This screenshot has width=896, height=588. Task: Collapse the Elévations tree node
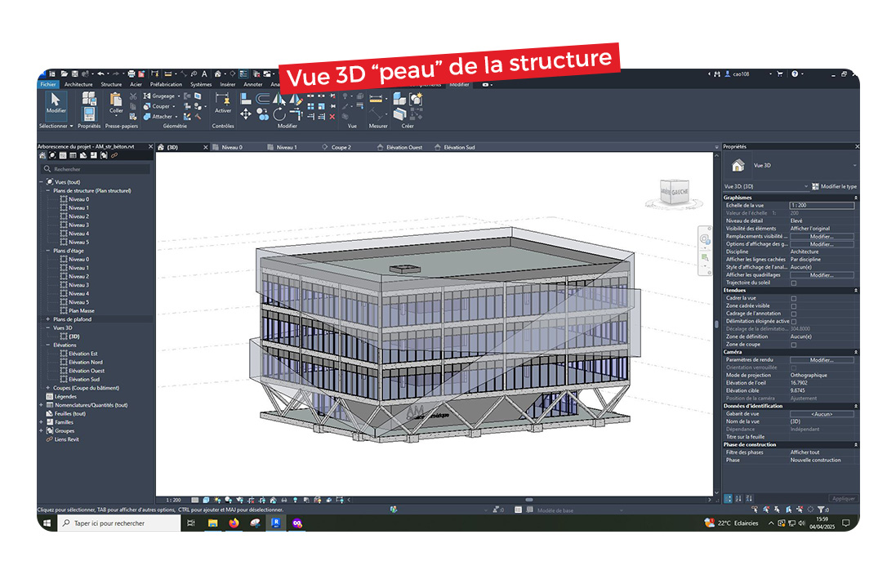pyautogui.click(x=48, y=345)
